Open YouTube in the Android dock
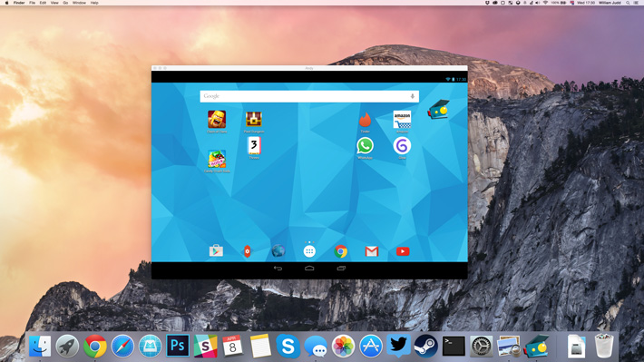644x362 pixels. coord(403,251)
